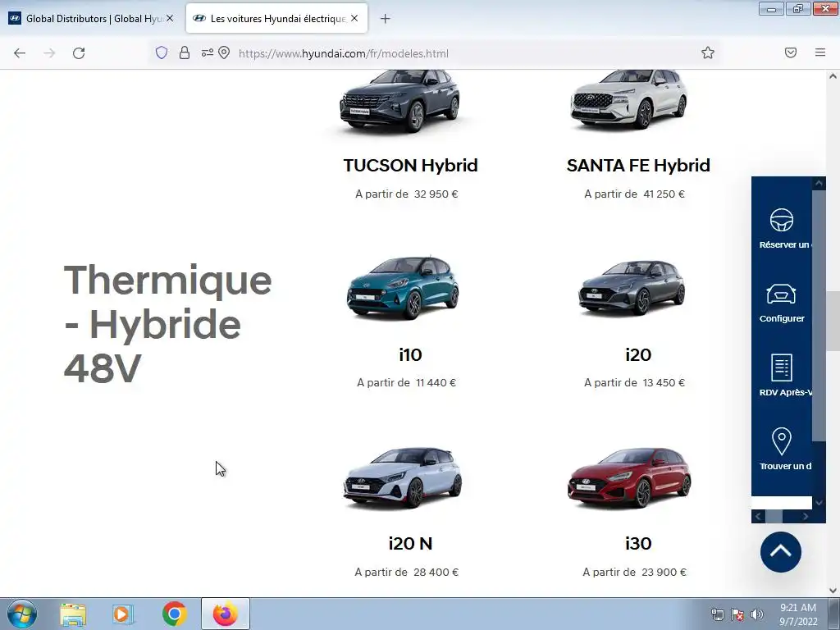Click the page scrollbar up arrow
This screenshot has width=840, height=630.
[833, 76]
